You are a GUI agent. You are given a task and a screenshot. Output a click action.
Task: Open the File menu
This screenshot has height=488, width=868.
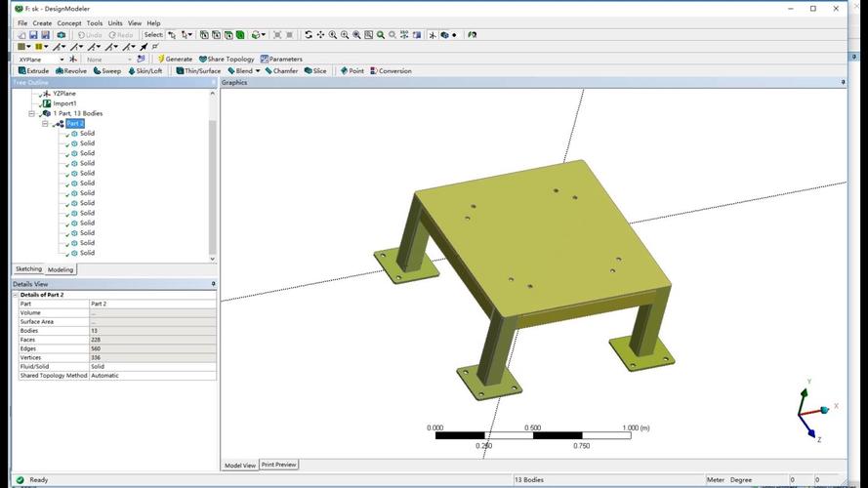coord(22,23)
